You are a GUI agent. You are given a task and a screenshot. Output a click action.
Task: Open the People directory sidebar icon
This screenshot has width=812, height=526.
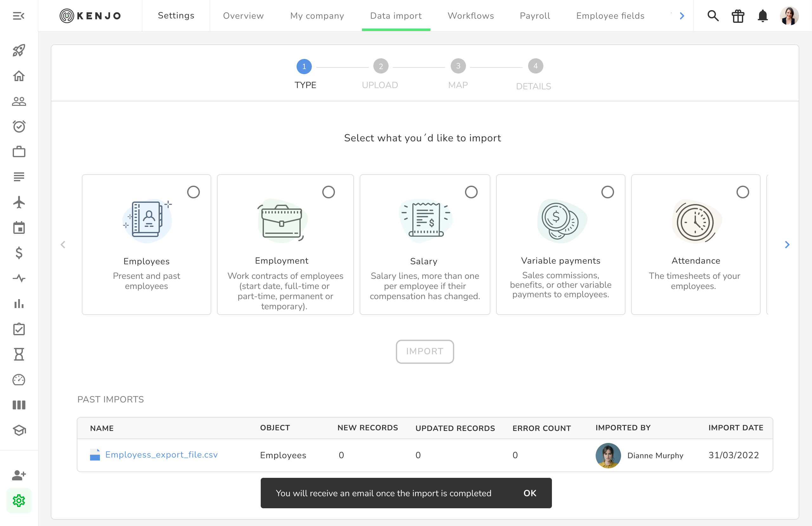[x=19, y=101]
